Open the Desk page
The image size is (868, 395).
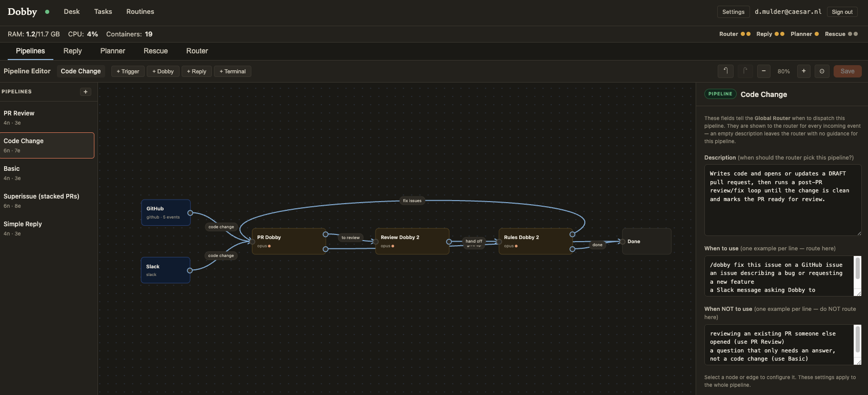point(72,12)
